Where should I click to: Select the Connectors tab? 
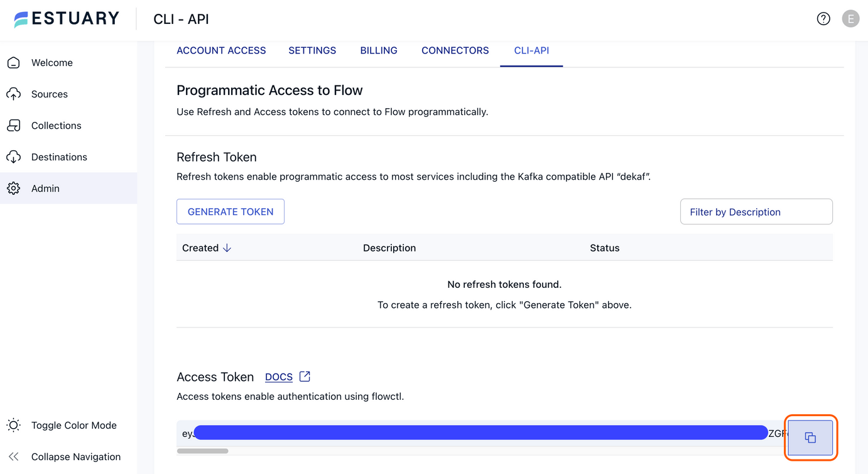click(x=455, y=51)
